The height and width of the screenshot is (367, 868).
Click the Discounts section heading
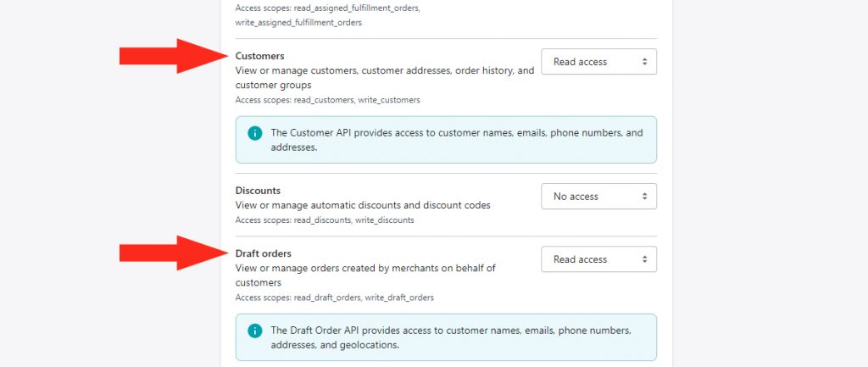(258, 191)
